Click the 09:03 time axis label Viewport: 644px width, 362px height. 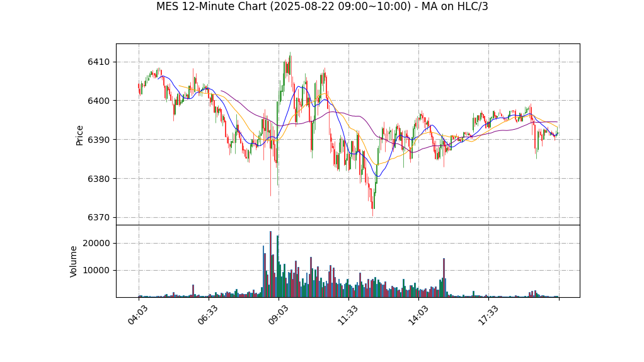[x=278, y=315]
